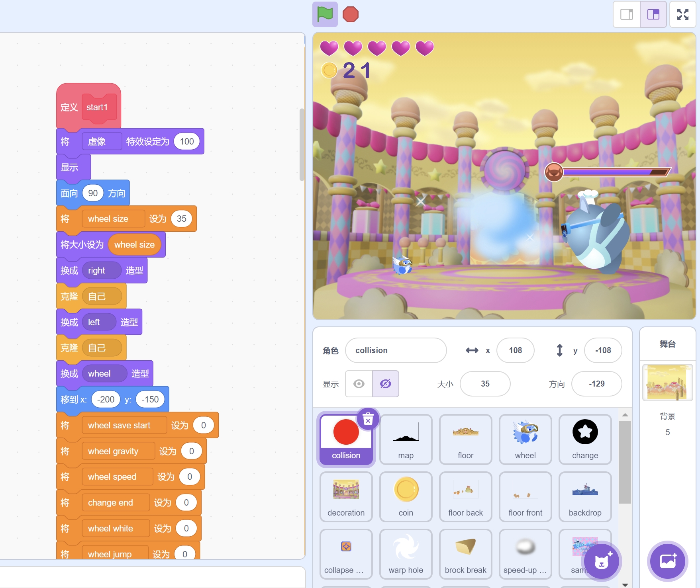Open the wheel size variable dropdown

click(x=113, y=219)
